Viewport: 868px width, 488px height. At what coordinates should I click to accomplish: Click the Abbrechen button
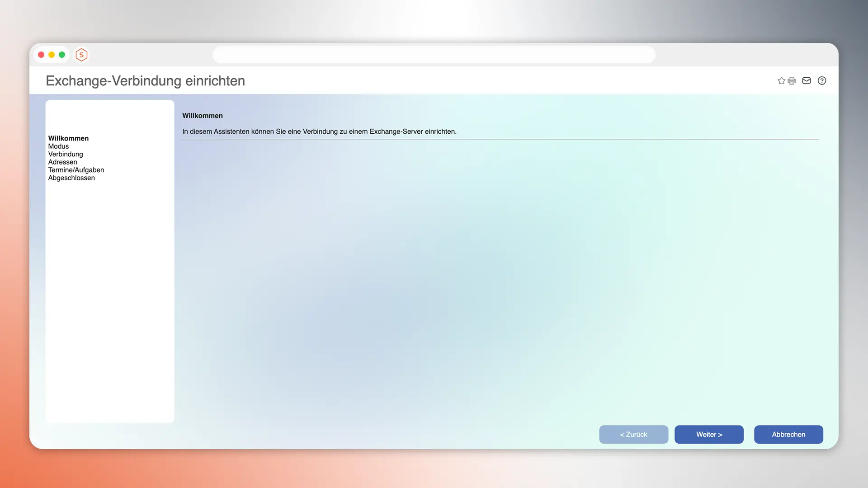tap(788, 434)
